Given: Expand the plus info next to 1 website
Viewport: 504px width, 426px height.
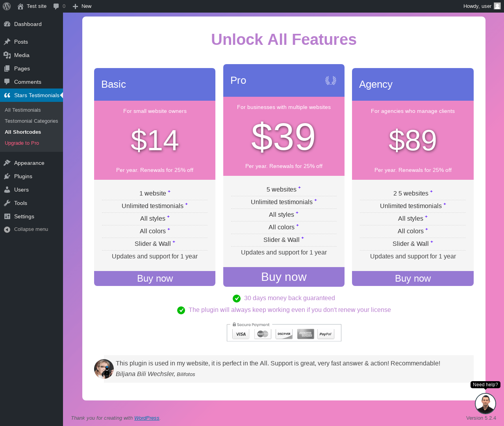Looking at the screenshot, I should 169,192.
